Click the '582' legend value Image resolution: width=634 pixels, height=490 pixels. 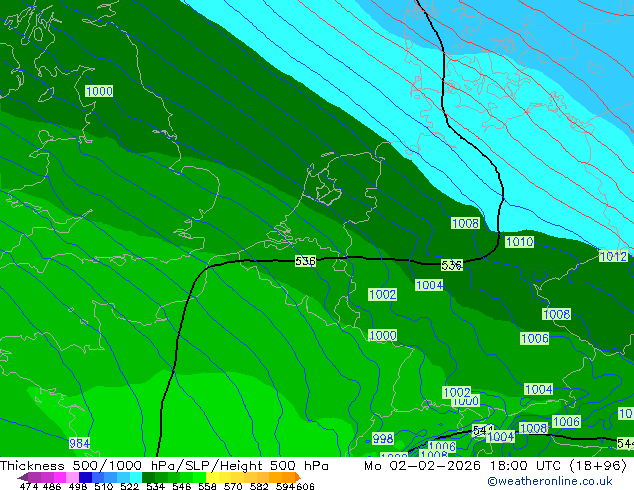coord(259,486)
